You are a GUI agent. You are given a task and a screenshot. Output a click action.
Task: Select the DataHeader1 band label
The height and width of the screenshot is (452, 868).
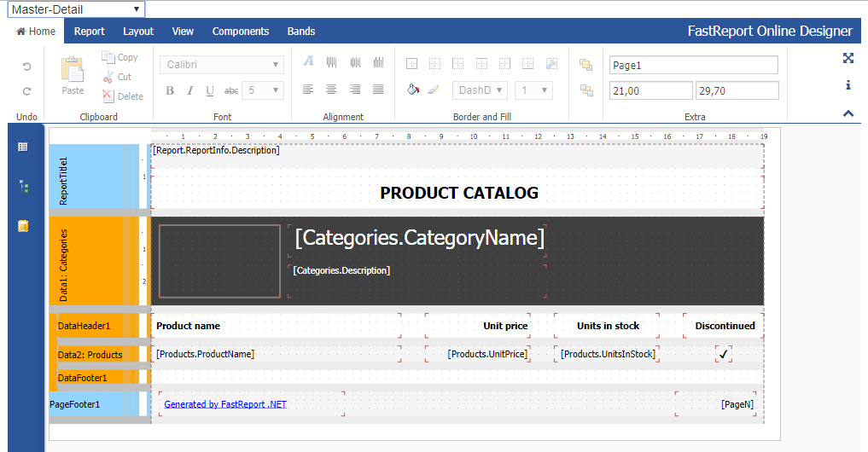(84, 326)
